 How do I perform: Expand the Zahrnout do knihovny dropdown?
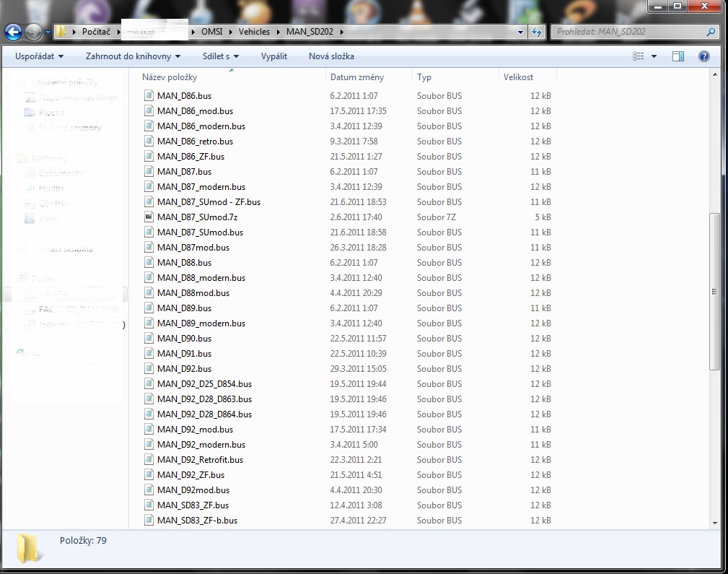pos(133,56)
